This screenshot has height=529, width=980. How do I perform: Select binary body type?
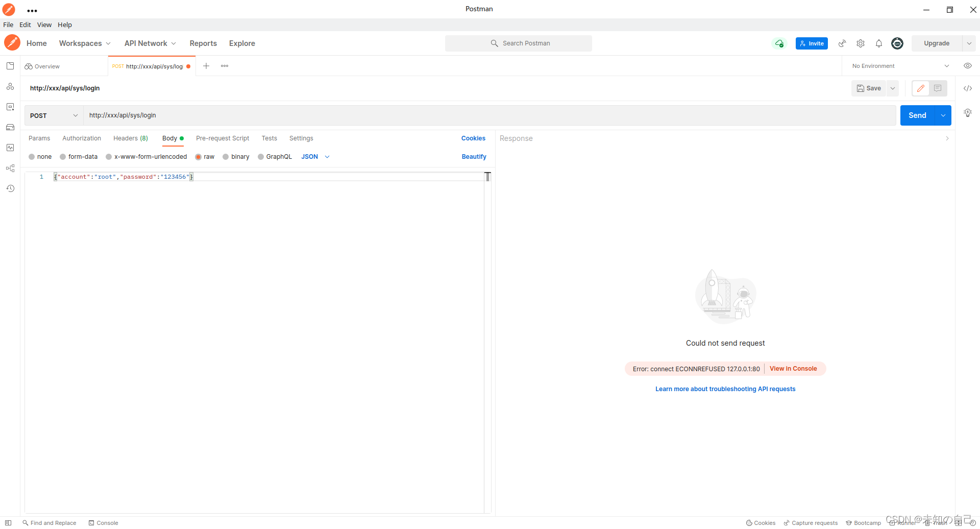236,157
